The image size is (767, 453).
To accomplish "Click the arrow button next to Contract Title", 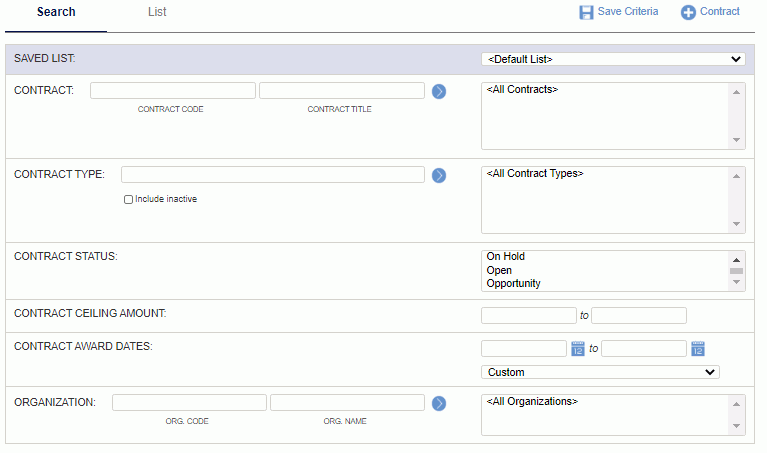I will [x=439, y=91].
